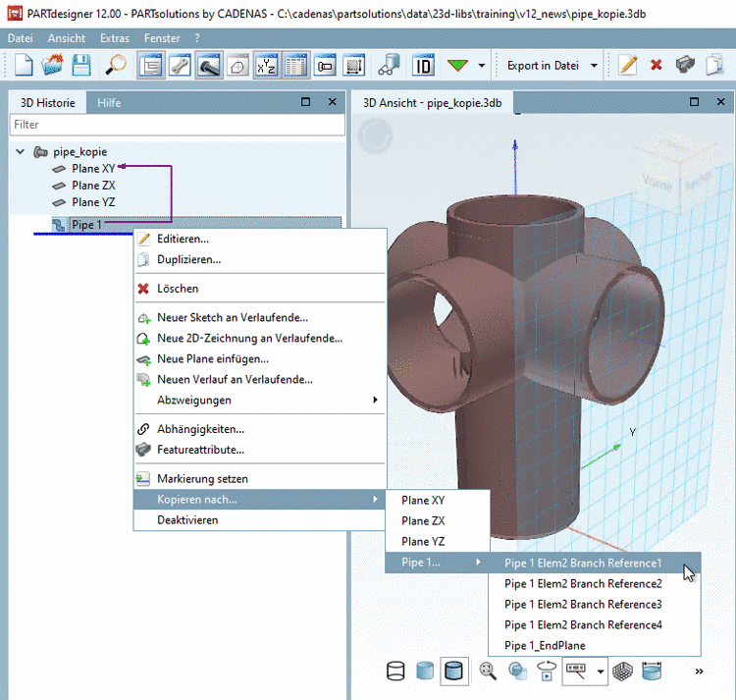Open Abhängigkeiten... from context menu
736x700 pixels.
260,430
